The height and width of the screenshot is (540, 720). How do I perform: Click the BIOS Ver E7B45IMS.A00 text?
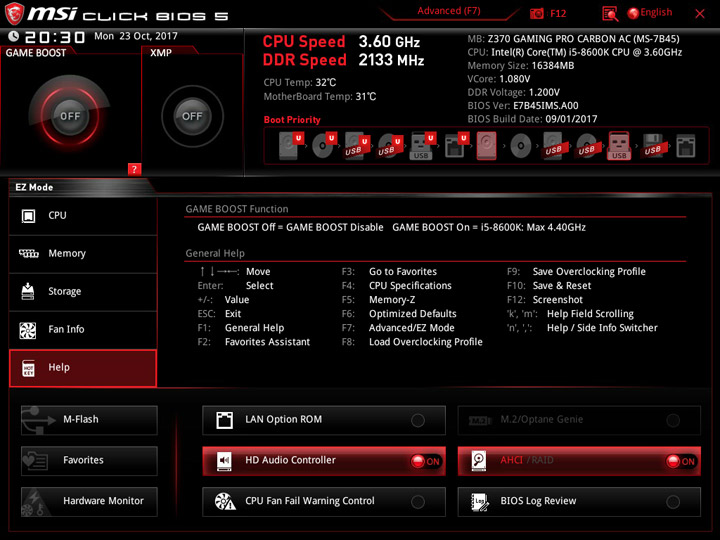pyautogui.click(x=523, y=106)
